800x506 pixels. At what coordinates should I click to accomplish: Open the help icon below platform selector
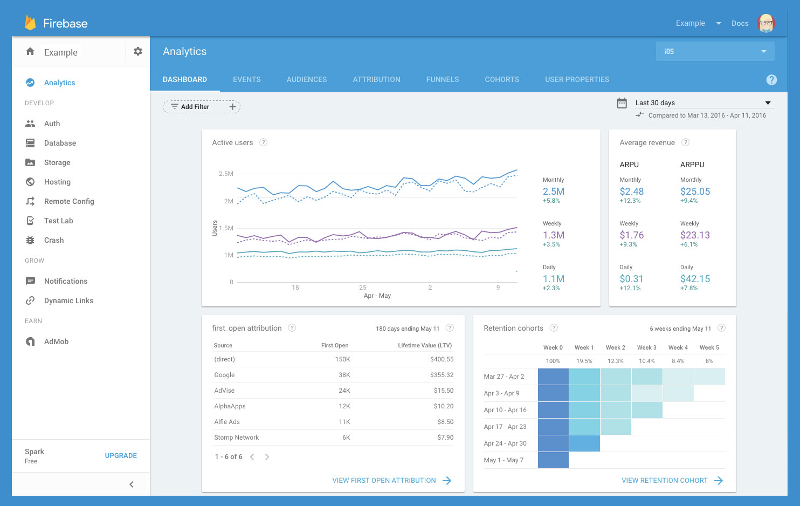pos(771,80)
